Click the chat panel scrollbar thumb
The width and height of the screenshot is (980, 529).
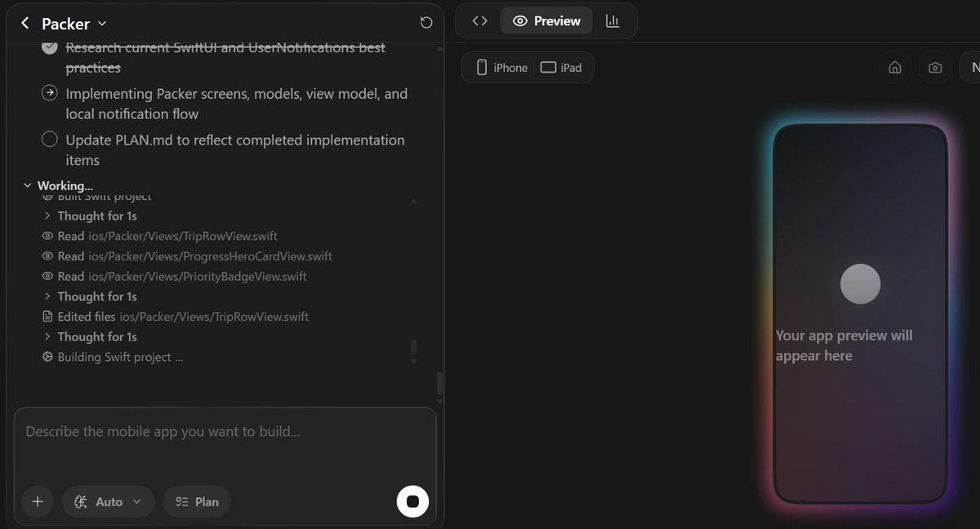pyautogui.click(x=440, y=383)
